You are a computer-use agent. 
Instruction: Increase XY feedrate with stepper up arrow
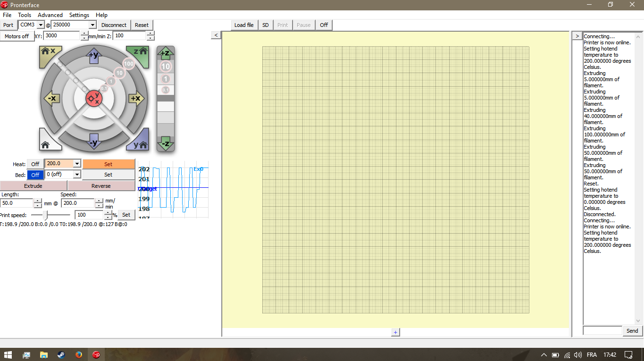[84, 34]
